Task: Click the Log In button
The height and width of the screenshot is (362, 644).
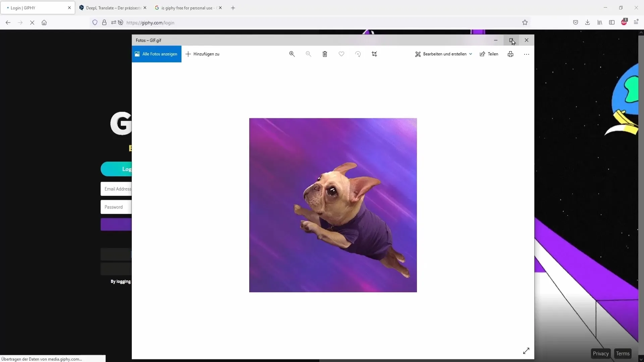Action: (x=116, y=169)
